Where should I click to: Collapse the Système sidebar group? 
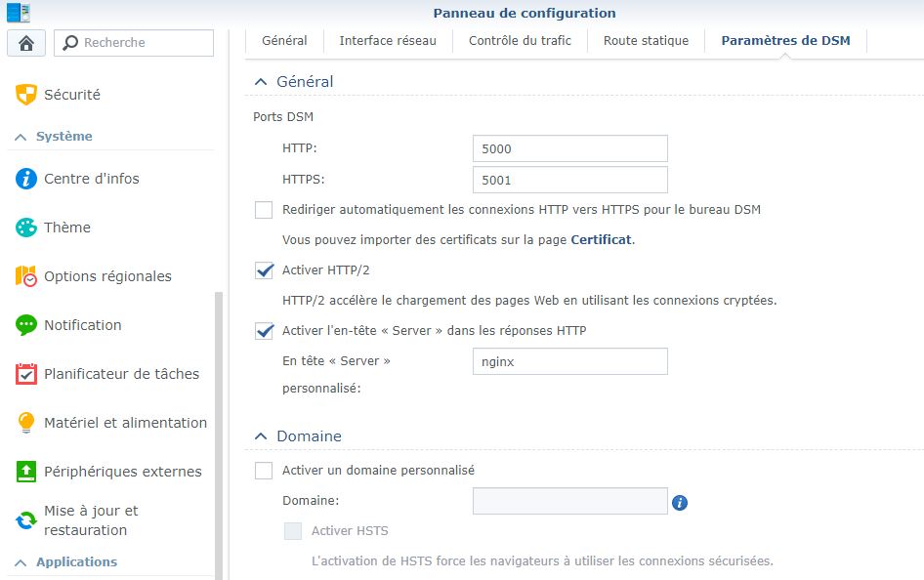click(x=21, y=137)
